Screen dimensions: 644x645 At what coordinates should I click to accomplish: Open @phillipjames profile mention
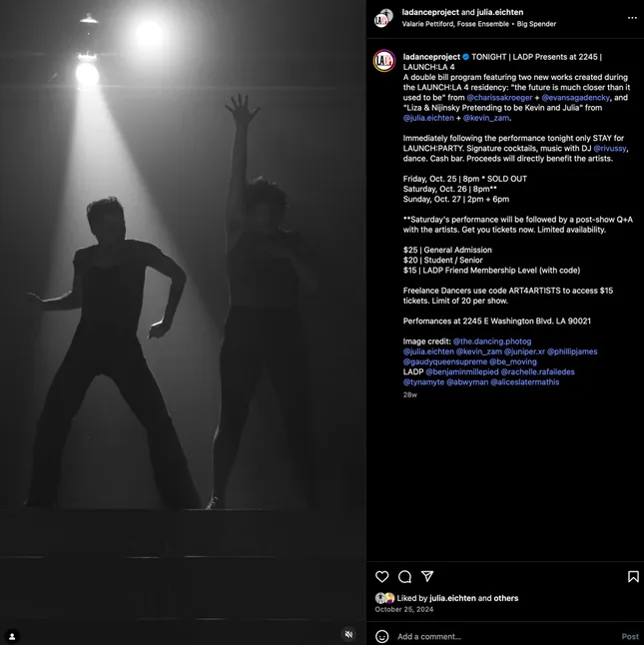coord(572,351)
